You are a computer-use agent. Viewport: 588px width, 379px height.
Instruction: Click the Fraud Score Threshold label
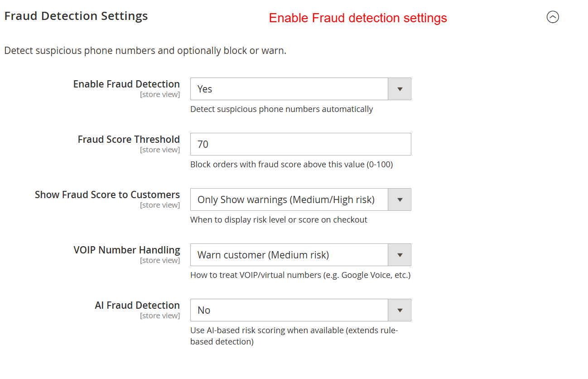click(129, 140)
